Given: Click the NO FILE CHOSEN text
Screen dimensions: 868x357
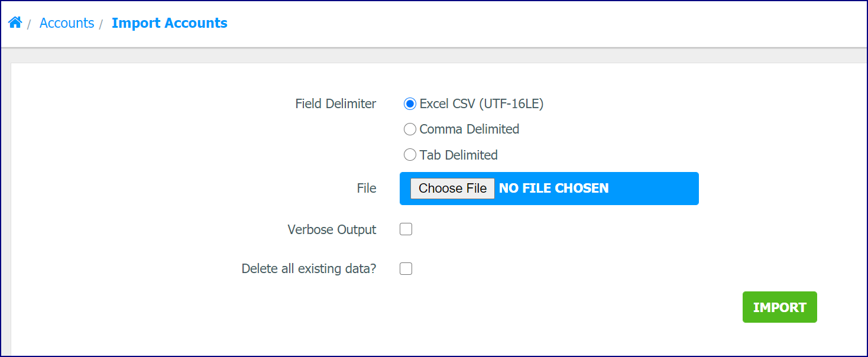Looking at the screenshot, I should coord(554,189).
